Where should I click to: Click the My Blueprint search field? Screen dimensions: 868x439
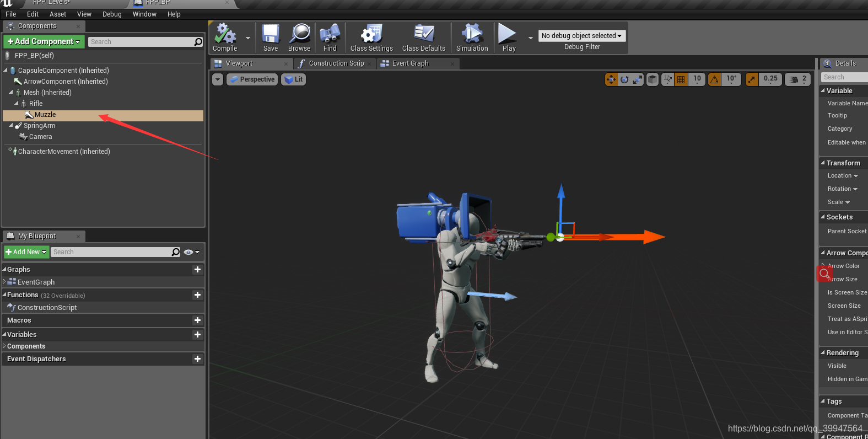116,252
